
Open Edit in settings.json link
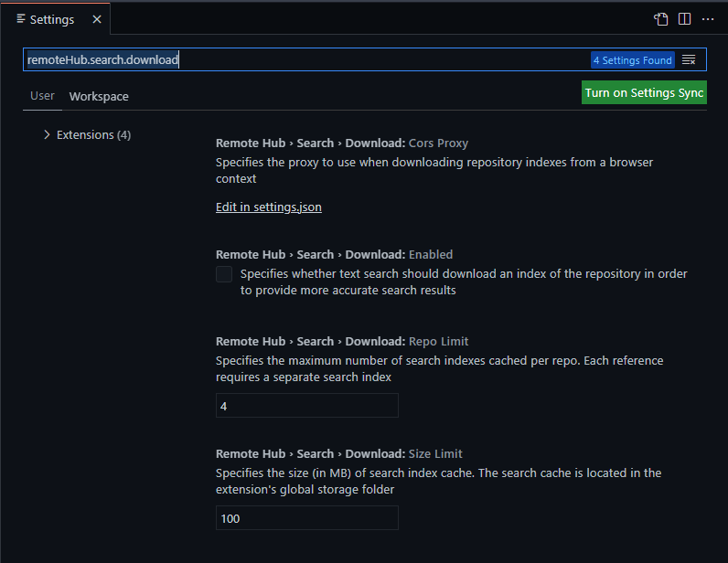pyautogui.click(x=268, y=207)
